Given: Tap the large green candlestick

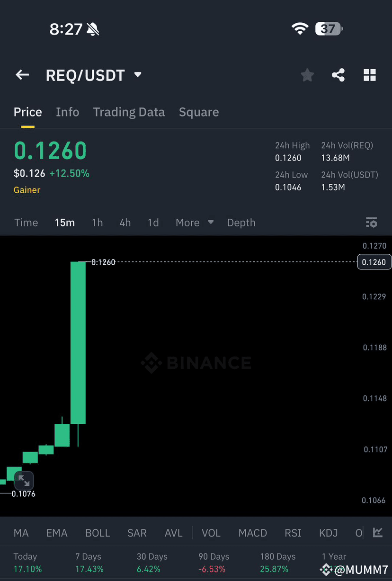Looking at the screenshot, I should click(78, 342).
